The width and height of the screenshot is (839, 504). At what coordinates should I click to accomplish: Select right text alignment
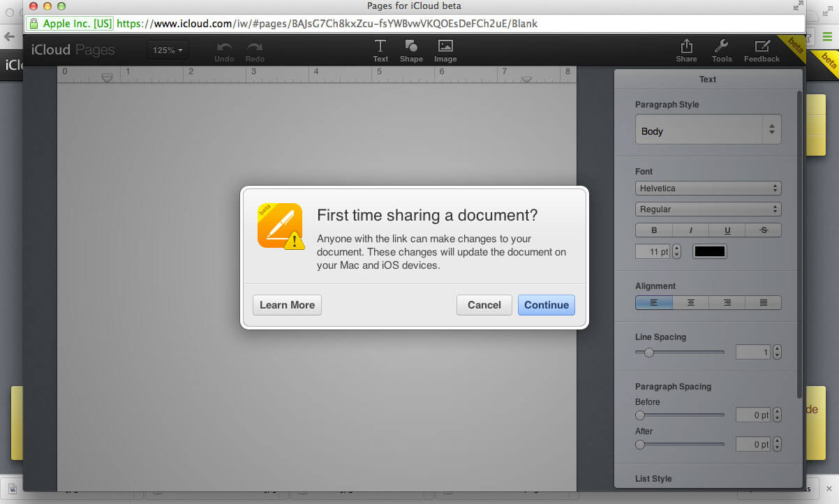(x=727, y=302)
